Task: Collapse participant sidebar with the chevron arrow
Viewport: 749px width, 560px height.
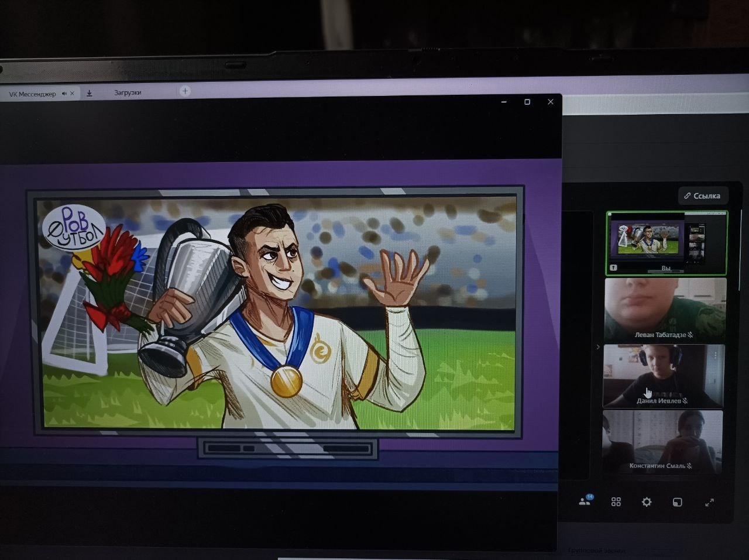Action: point(597,347)
